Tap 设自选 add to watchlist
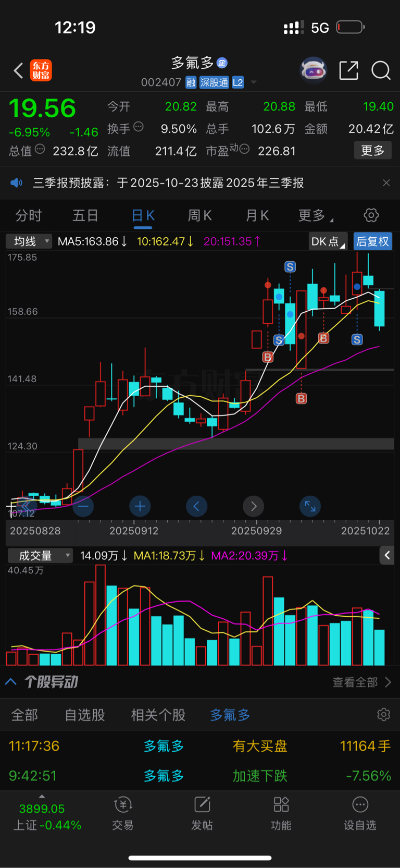Viewport: 400px width, 868px height. pos(360,814)
